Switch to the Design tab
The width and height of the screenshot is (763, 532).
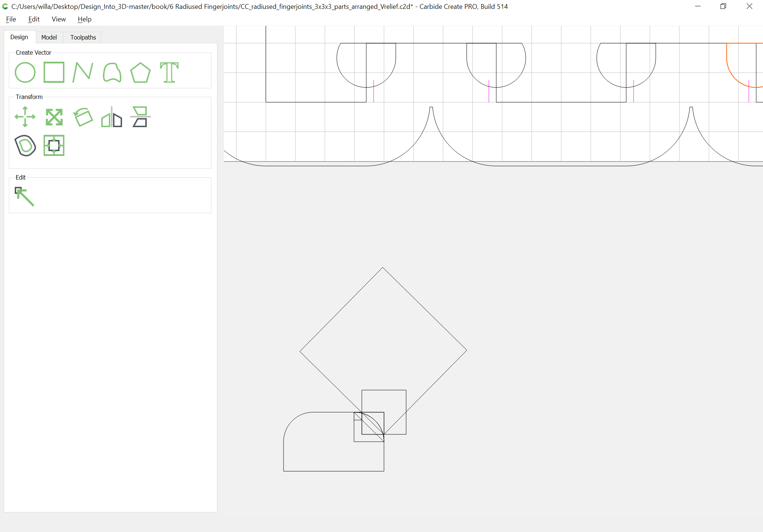point(19,37)
